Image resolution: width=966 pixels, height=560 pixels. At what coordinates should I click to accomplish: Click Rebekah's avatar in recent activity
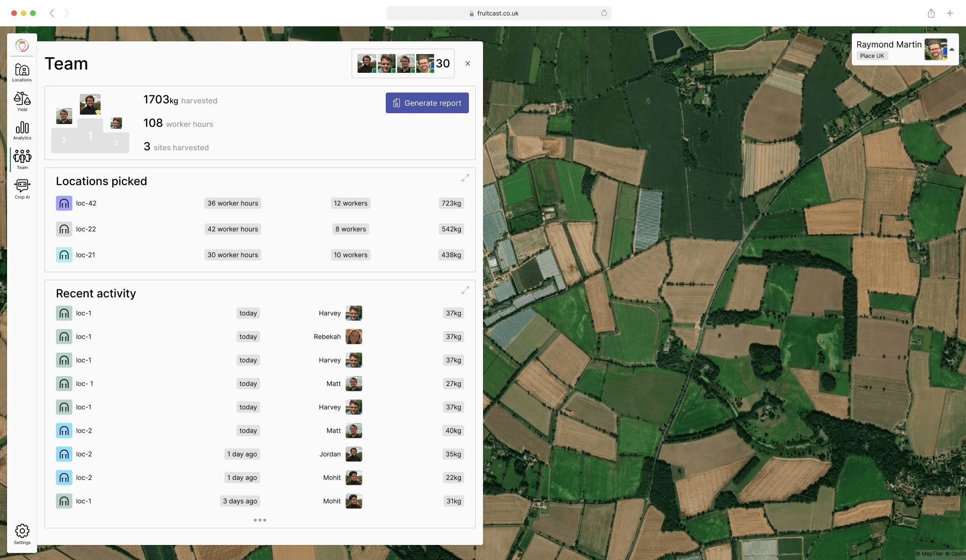(354, 337)
